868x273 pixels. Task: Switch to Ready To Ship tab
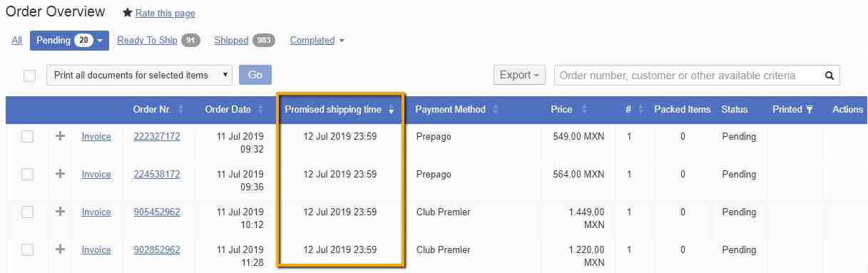[147, 41]
